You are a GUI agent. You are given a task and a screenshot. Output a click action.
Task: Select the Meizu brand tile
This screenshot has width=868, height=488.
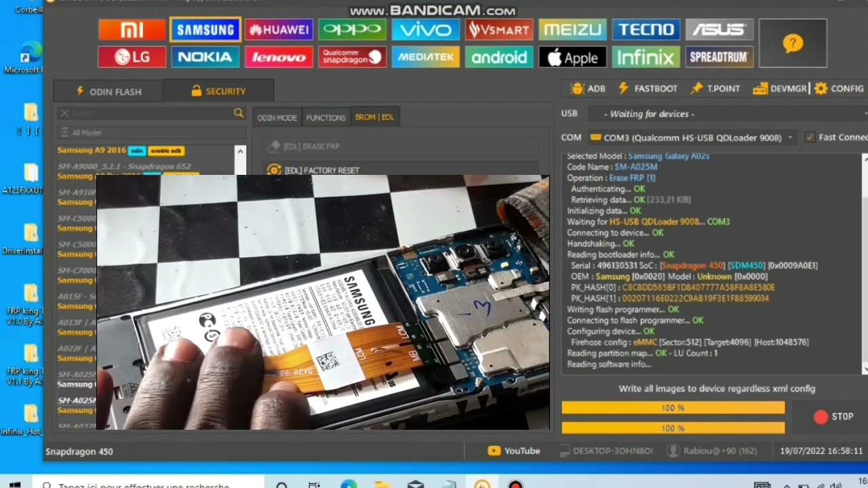[572, 29]
